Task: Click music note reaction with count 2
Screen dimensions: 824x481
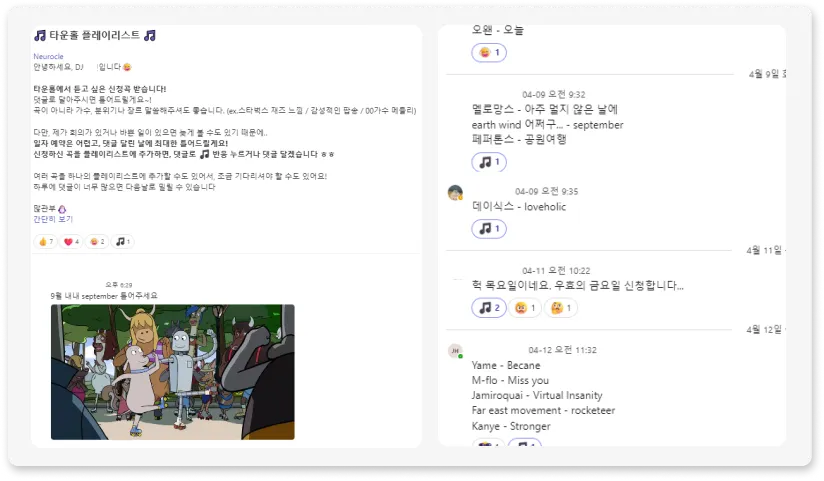Action: pyautogui.click(x=489, y=308)
